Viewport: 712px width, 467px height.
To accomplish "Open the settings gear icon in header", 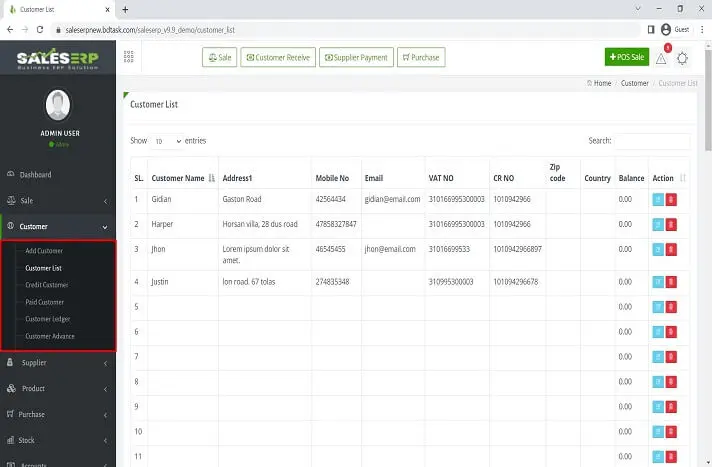I will point(683,58).
